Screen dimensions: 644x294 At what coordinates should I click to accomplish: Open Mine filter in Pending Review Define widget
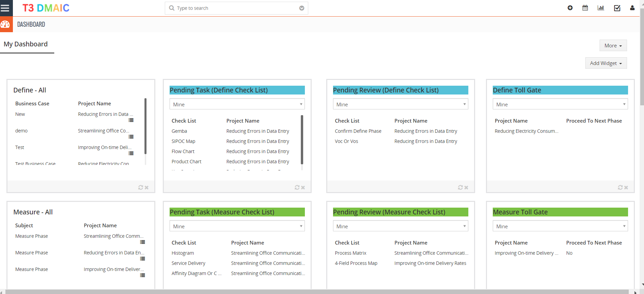[401, 104]
